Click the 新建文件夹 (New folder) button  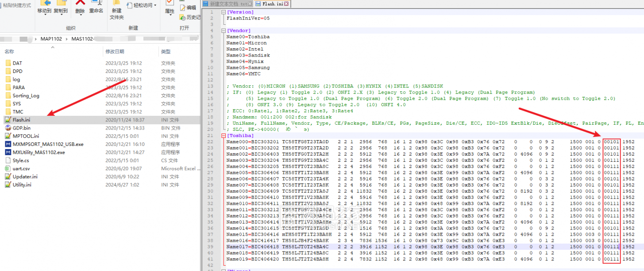(116, 10)
